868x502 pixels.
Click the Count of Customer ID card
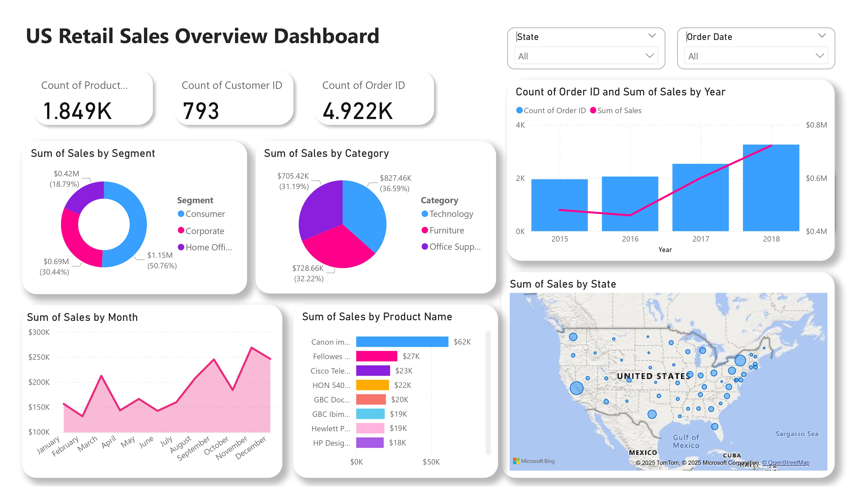coord(234,98)
